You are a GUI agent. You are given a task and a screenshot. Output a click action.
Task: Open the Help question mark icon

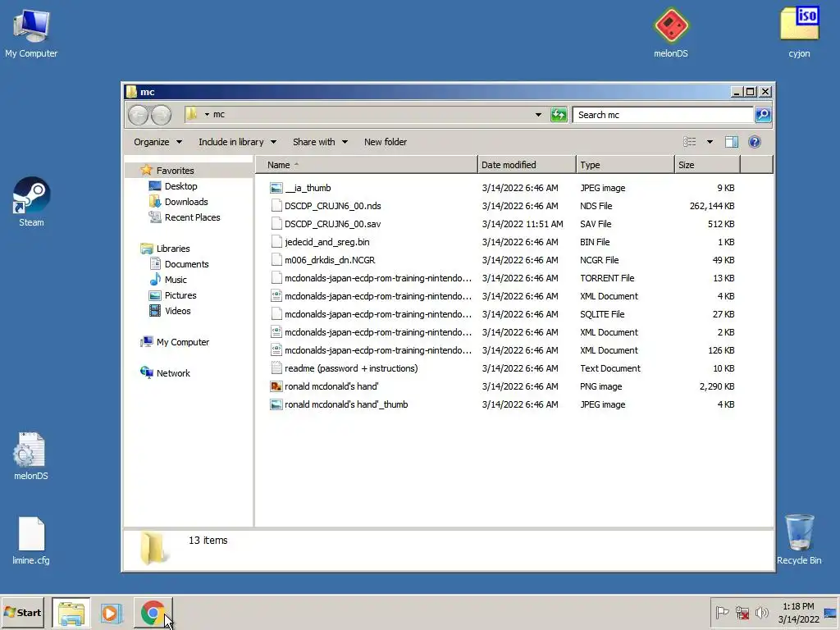click(755, 142)
